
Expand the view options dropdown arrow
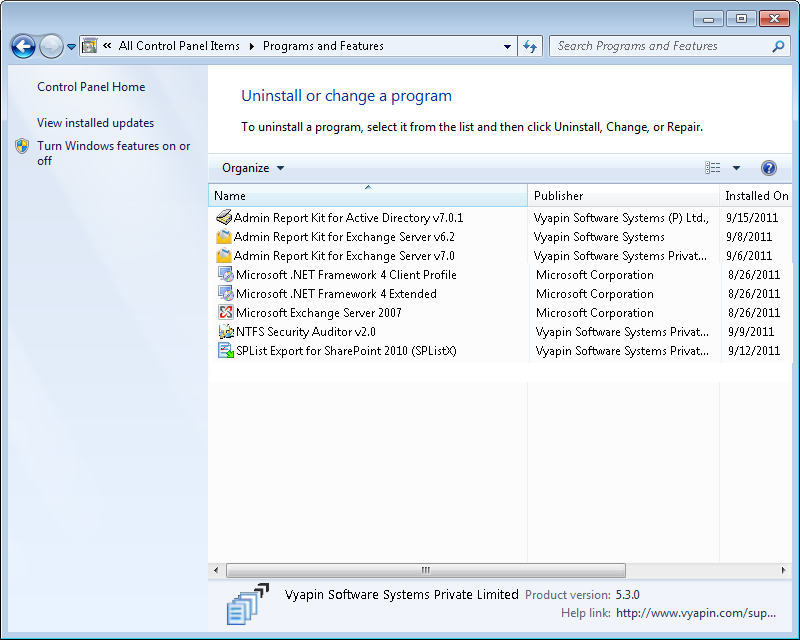click(736, 168)
